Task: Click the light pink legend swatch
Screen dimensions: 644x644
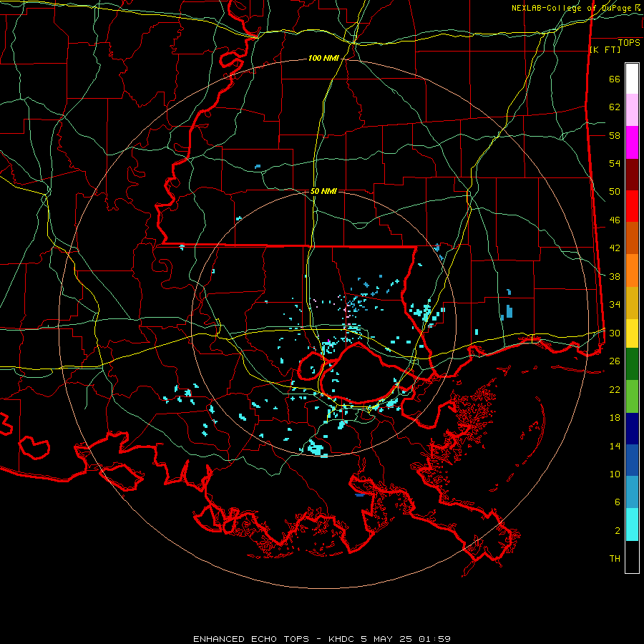Action: [x=632, y=109]
